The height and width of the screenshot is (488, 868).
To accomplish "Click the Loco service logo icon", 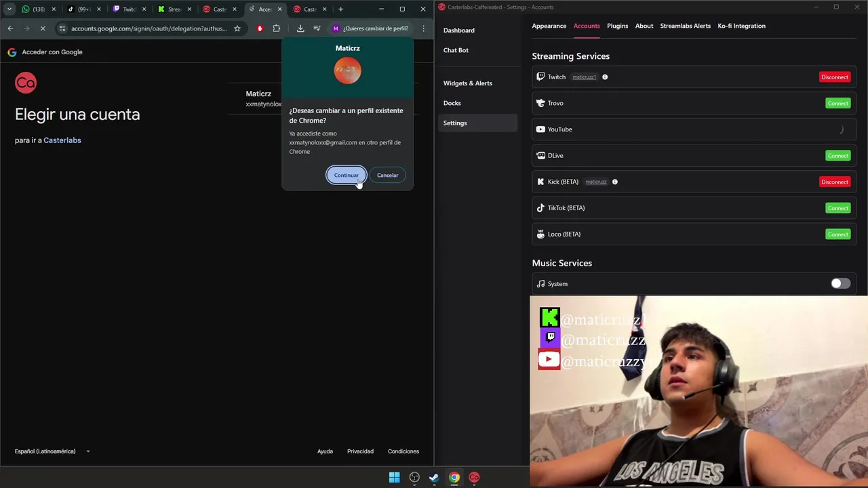I will point(540,235).
